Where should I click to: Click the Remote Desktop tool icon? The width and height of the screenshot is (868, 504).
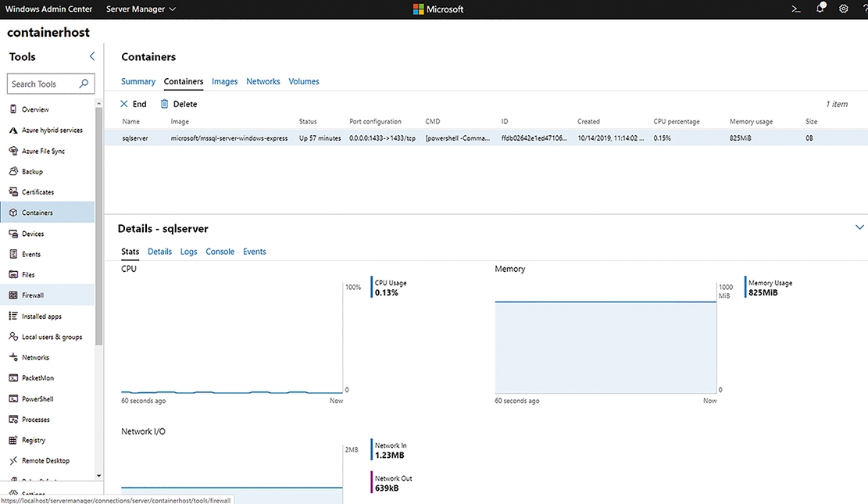click(x=13, y=460)
